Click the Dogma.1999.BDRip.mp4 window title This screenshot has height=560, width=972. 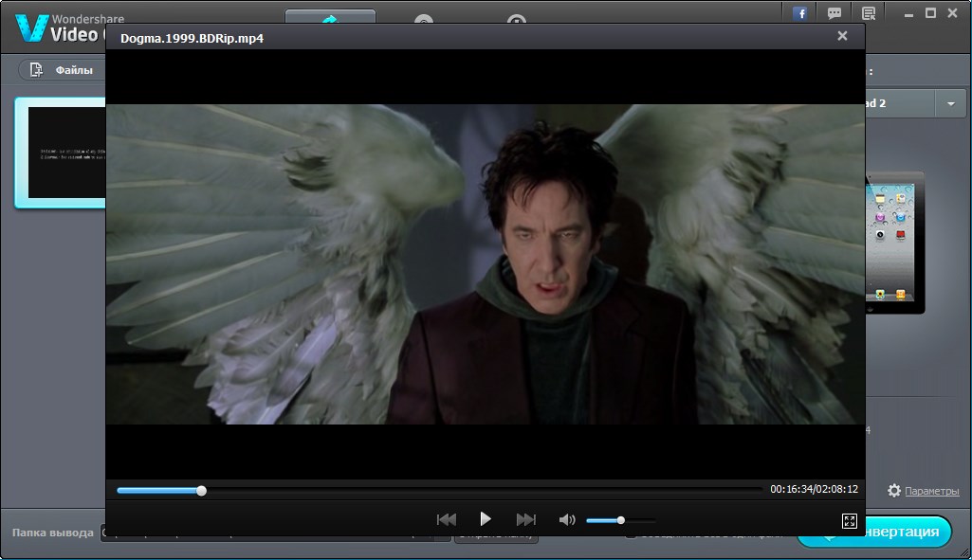(x=192, y=39)
